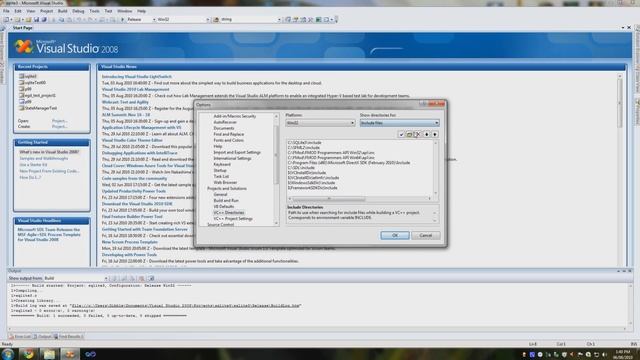Screen dimensions: 640x360
Task: Delete selected directory with the X icon
Action: click(418, 134)
